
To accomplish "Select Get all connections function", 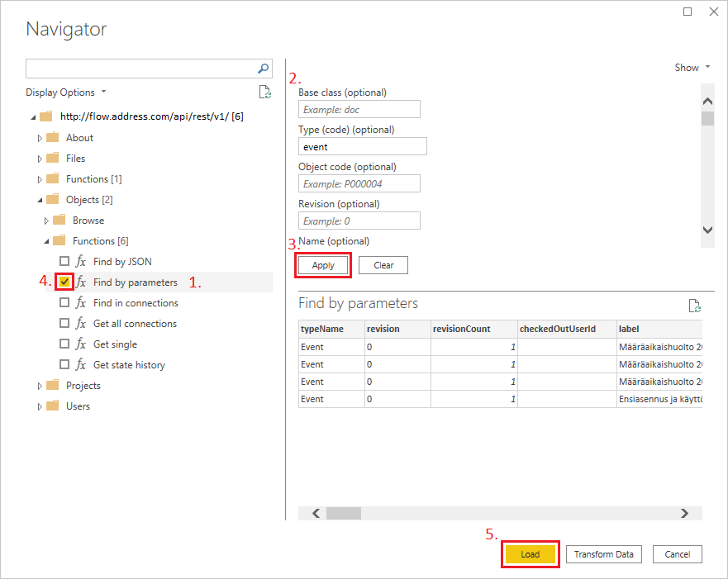I will coord(135,324).
